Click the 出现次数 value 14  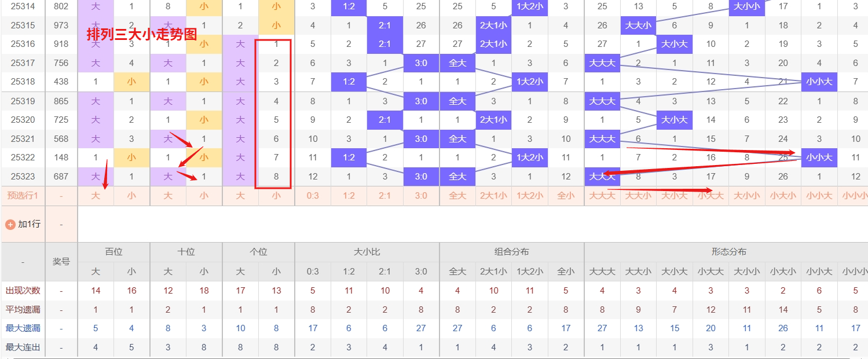click(96, 291)
